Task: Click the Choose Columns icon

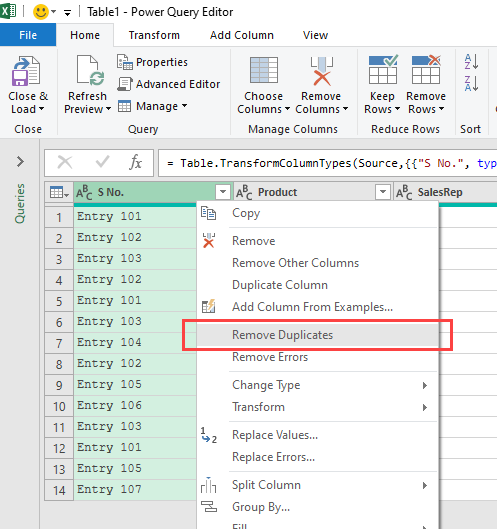Action: point(264,70)
